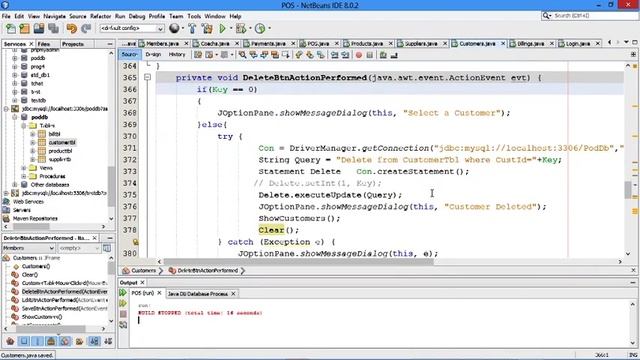This screenshot has height=360, width=640.
Task: Expand the Procedures folder node
Action: click(24, 176)
